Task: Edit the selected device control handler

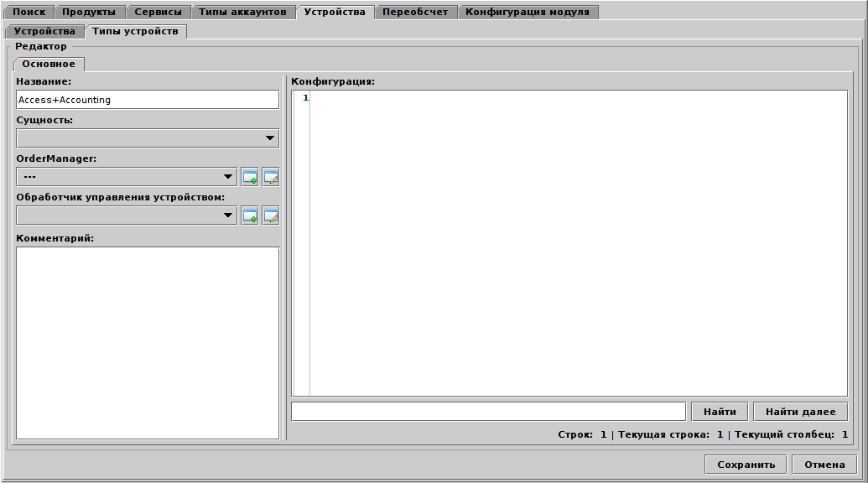Action: pos(270,216)
